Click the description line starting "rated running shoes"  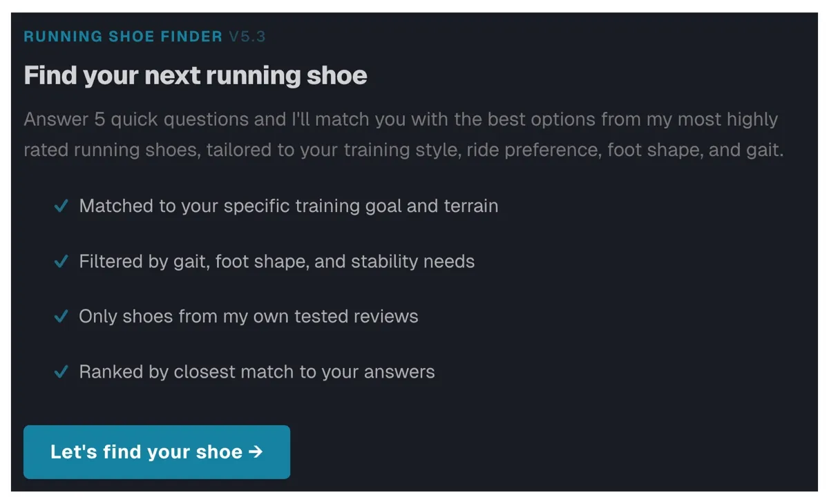click(x=403, y=150)
